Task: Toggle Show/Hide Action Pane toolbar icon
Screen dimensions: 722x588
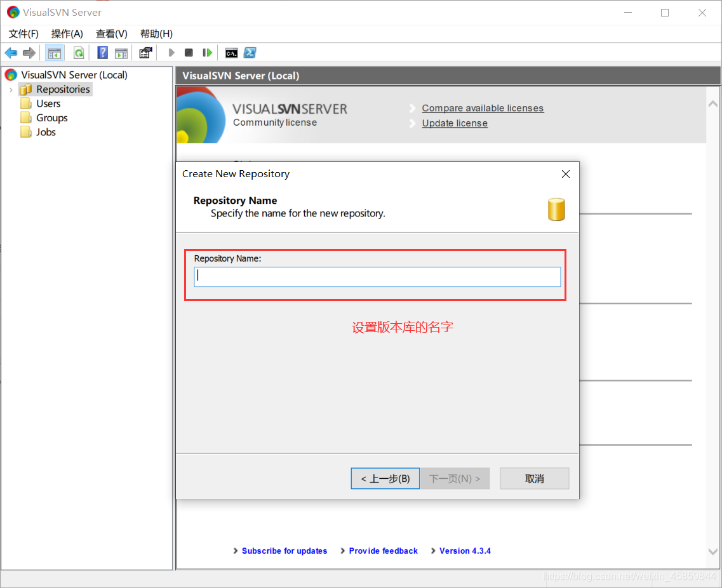Action: pyautogui.click(x=121, y=53)
